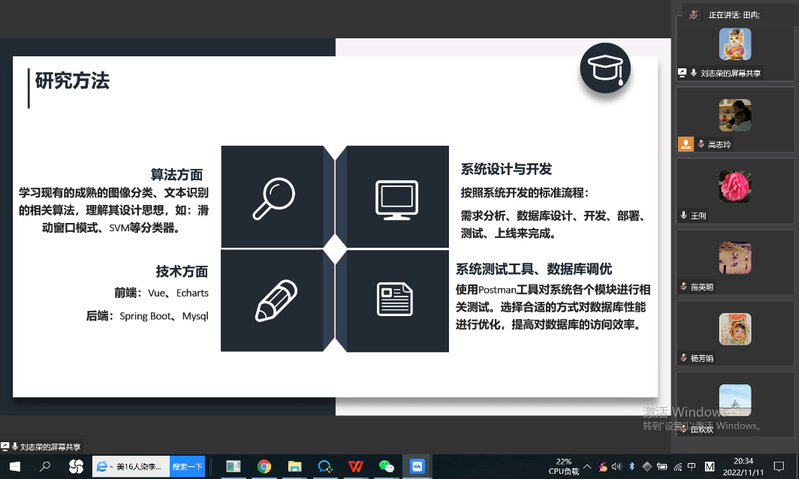Open WeChat from the taskbar
Viewport: 799px width, 479px height.
pyautogui.click(x=387, y=466)
